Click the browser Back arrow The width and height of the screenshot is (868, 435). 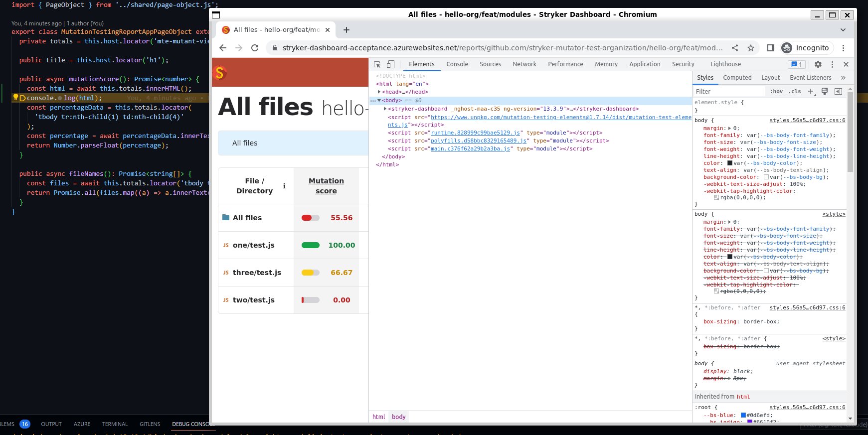[x=223, y=48]
